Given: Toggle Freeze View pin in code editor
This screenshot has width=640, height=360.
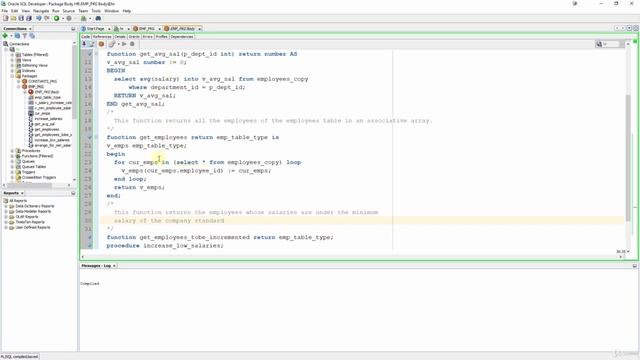Looking at the screenshot, I should [84, 44].
